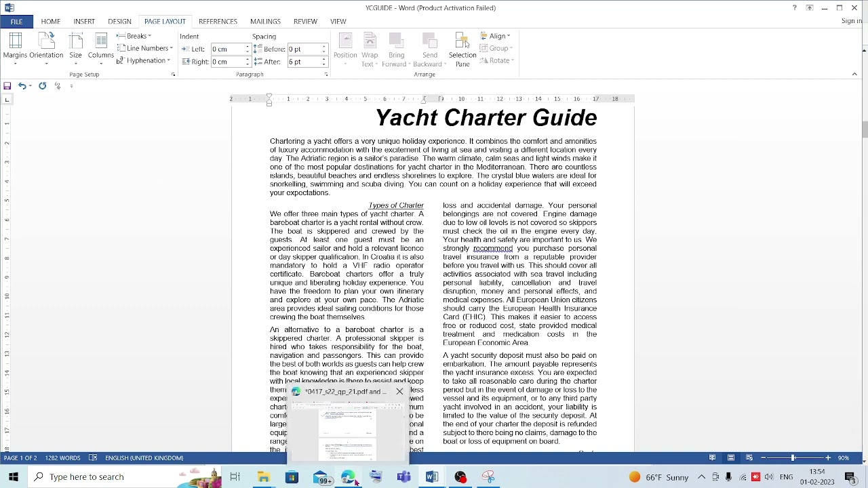868x488 pixels.
Task: Switch to the REFERENCES tab
Action: [218, 22]
